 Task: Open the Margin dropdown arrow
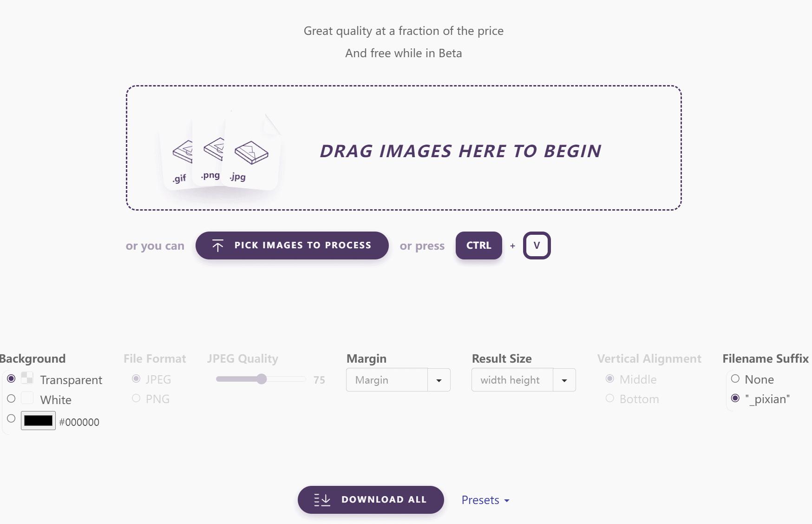tap(439, 380)
